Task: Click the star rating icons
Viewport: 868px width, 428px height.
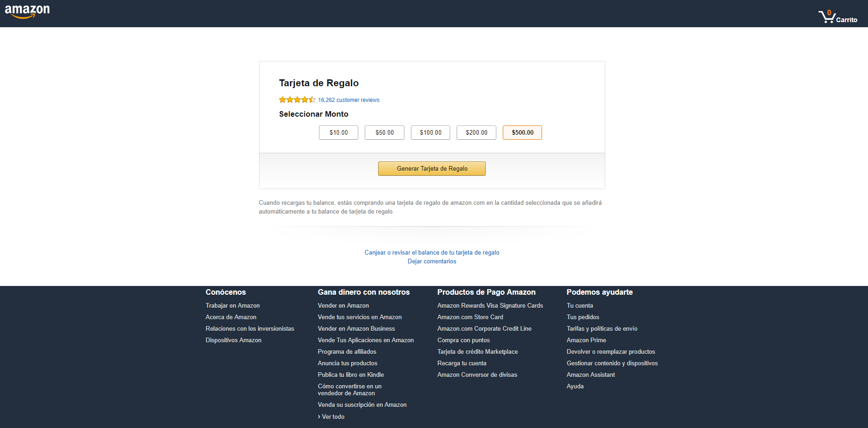Action: click(297, 100)
